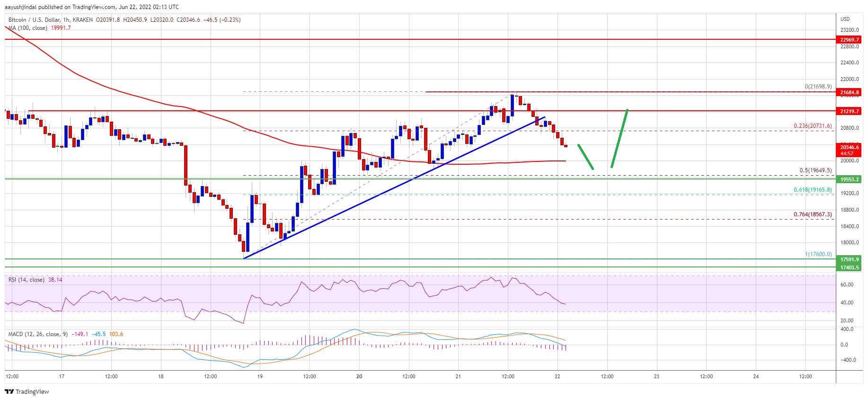This screenshot has width=868, height=400.
Task: Click the MACD 400.0 axis tick
Action: tap(847, 329)
